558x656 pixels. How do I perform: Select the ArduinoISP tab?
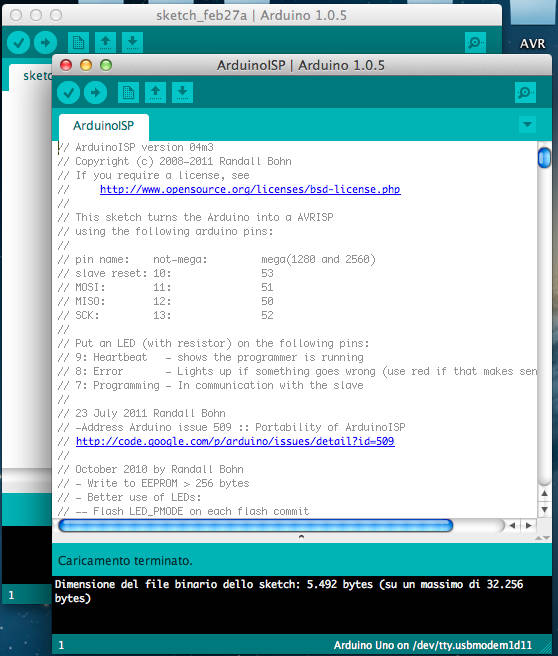104,126
